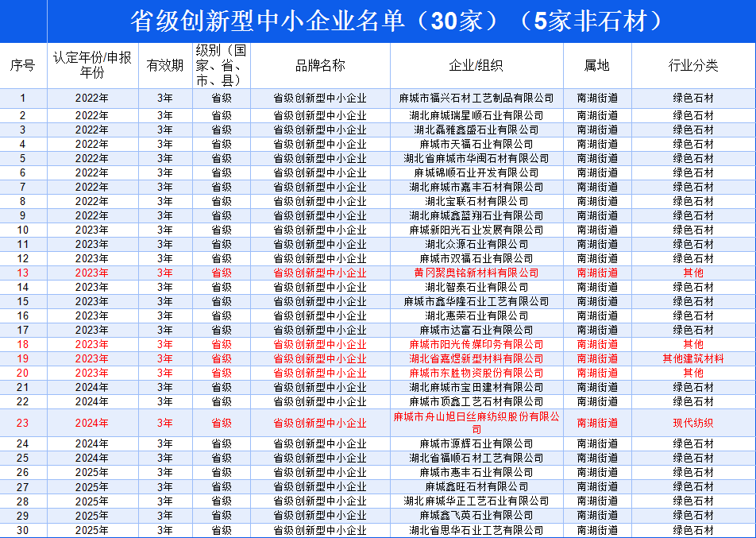Select red 省级创新型中小企业 cell in row 19
Image resolution: width=756 pixels, height=538 pixels.
click(320, 359)
